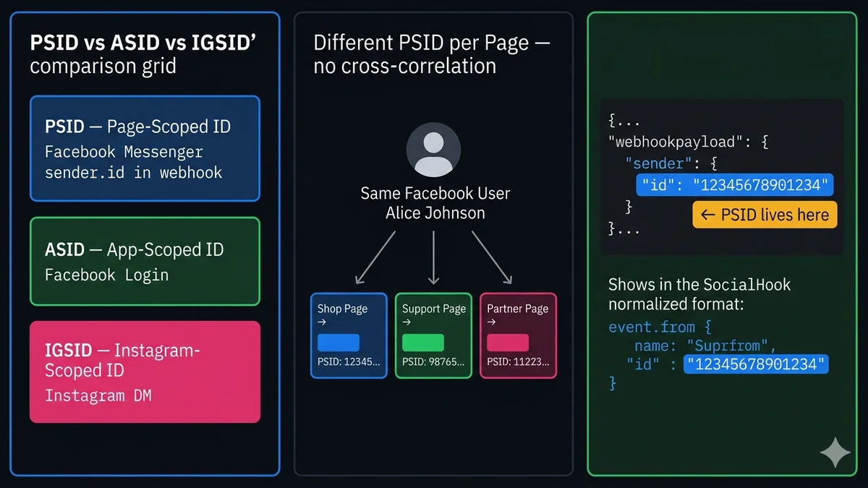Click 'PSID: 12345...' text

pos(348,361)
